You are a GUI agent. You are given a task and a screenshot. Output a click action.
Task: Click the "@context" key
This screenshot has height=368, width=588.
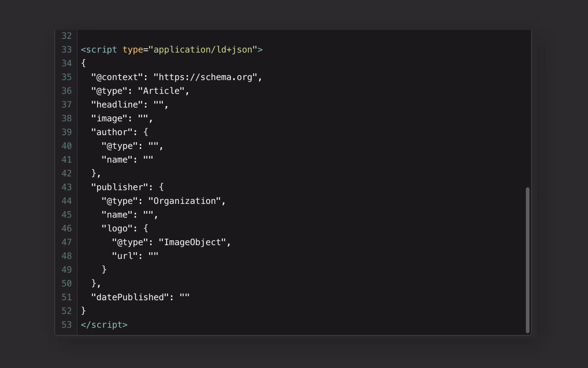click(x=117, y=77)
